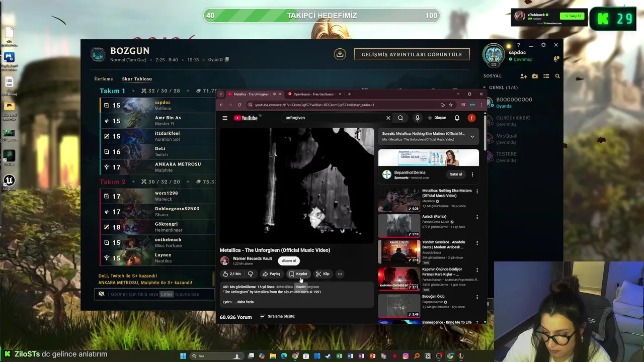Open Steam from the Windows taskbar

[x=328, y=356]
